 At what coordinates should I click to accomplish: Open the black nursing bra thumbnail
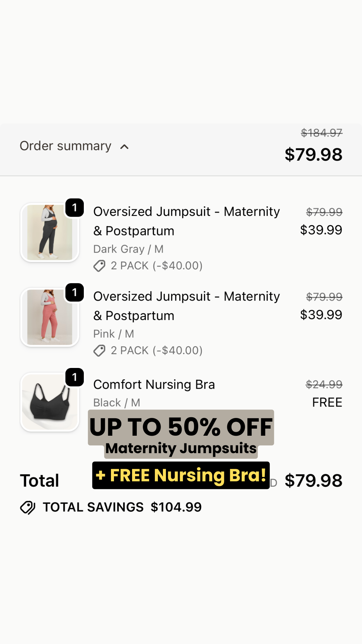(x=50, y=402)
